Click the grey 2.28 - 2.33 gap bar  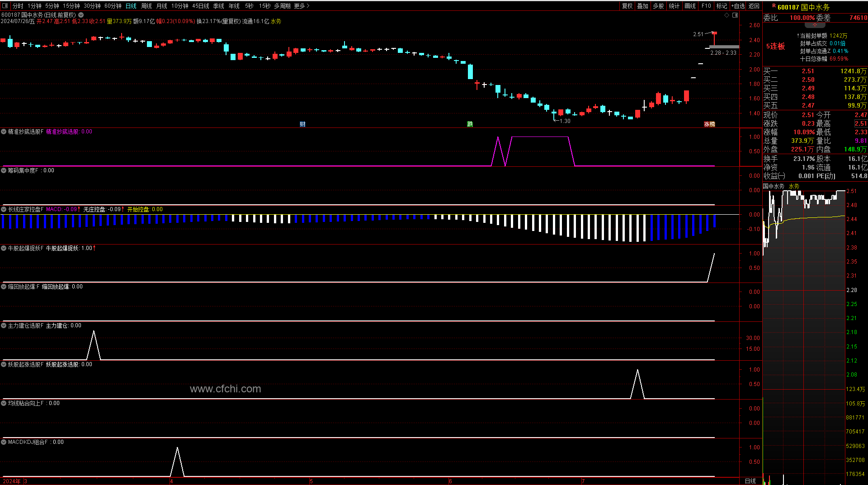pyautogui.click(x=724, y=47)
